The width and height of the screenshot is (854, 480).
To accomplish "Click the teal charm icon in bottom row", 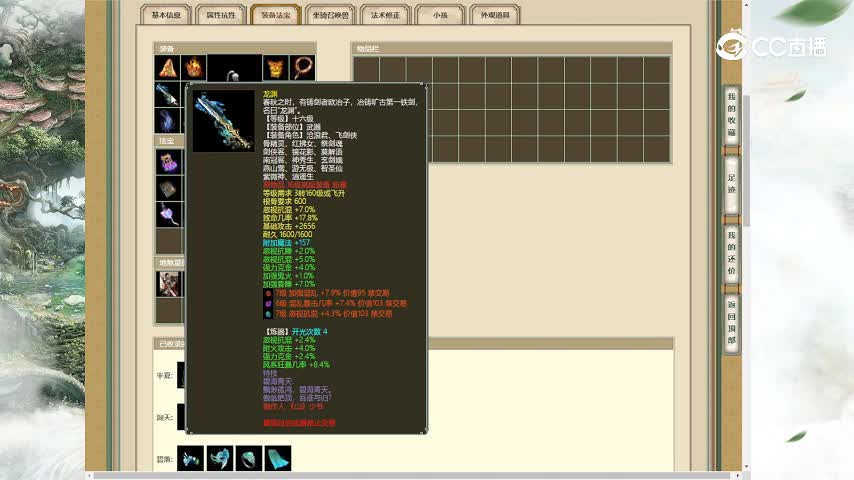I will click(x=191, y=458).
